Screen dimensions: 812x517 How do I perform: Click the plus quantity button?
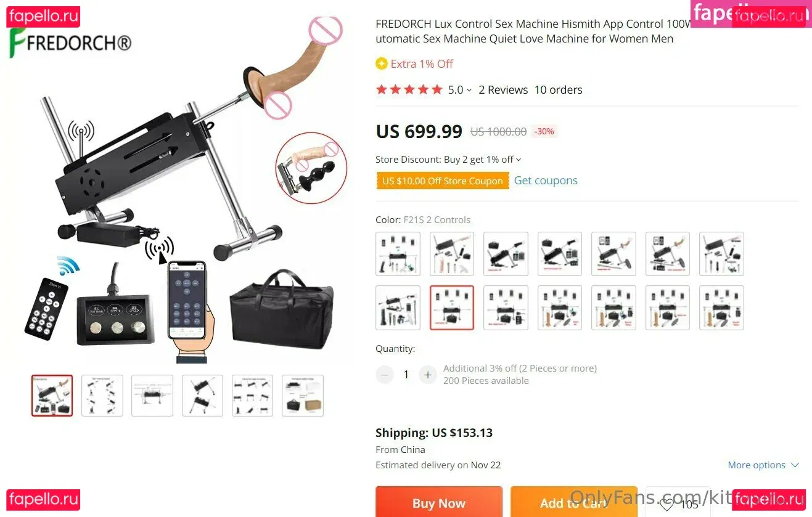click(427, 375)
